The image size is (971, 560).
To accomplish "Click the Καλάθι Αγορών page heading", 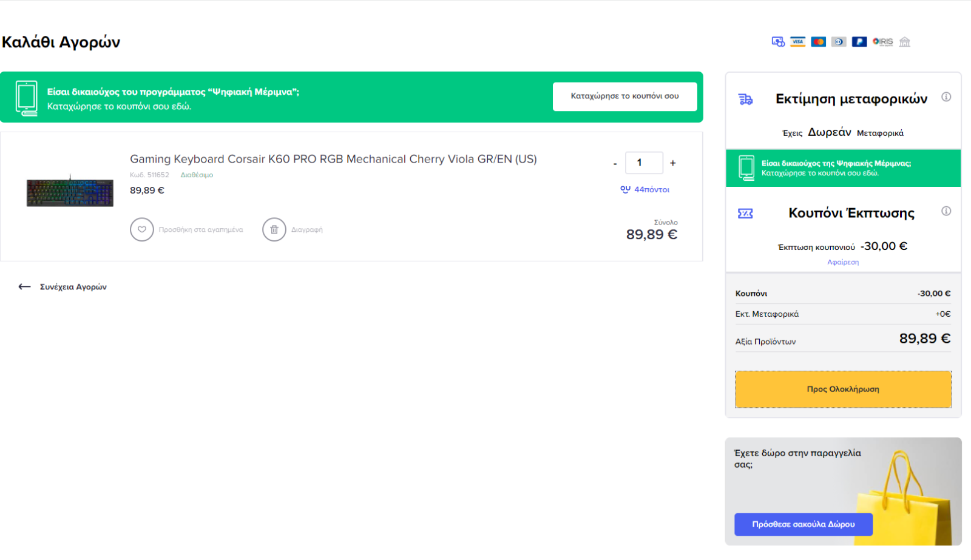I will 61,42.
